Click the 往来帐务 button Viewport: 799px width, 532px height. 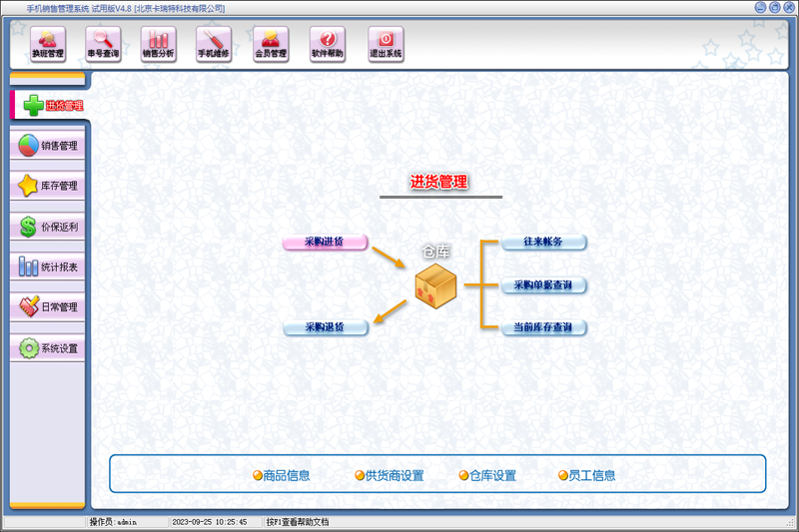(x=543, y=242)
